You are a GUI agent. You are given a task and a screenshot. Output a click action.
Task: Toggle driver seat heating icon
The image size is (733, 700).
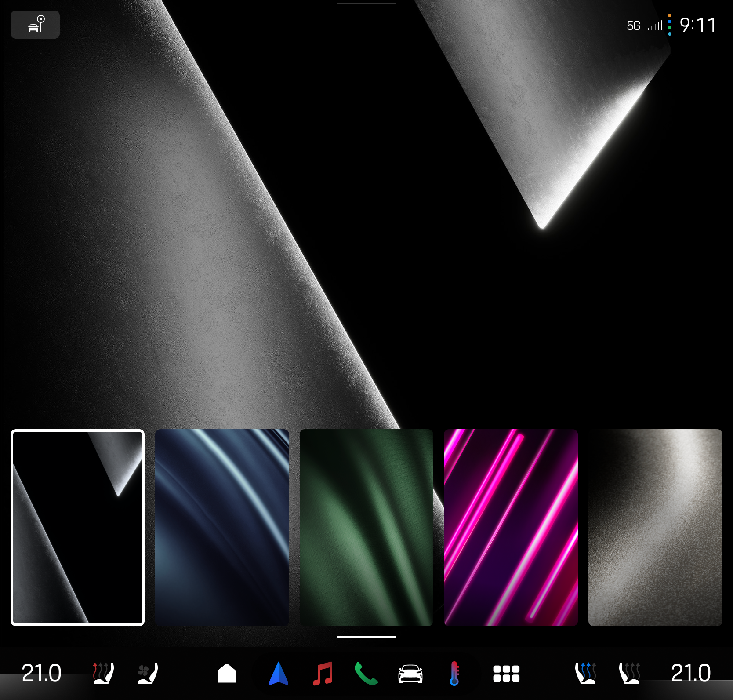point(103,673)
